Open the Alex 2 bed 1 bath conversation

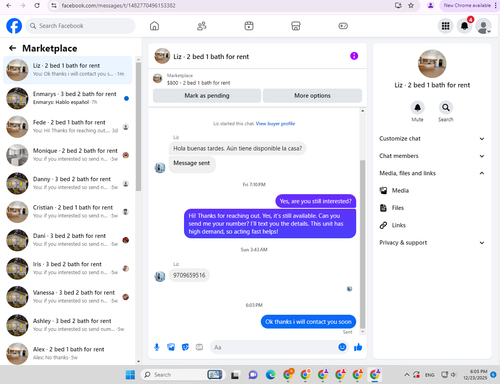68,353
